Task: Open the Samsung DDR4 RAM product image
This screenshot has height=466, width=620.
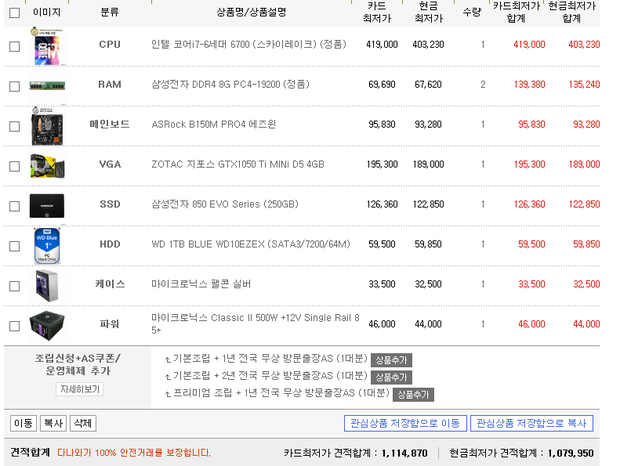Action: coord(47,85)
